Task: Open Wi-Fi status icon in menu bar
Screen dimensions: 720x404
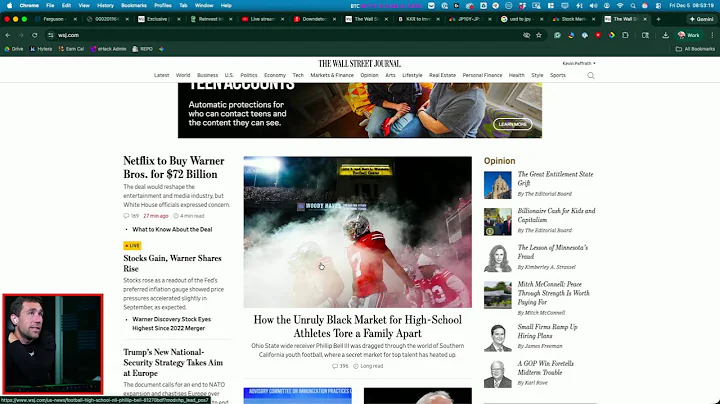Action: (x=620, y=6)
